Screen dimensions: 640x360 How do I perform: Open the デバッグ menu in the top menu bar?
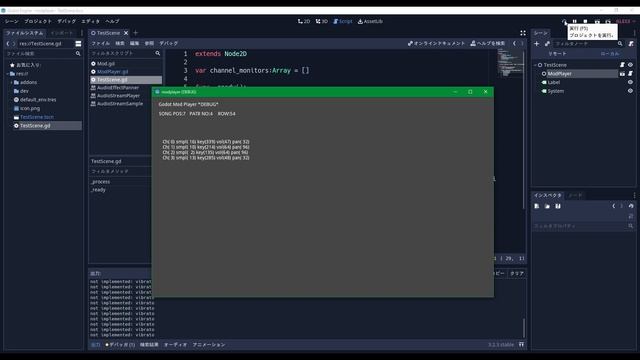point(67,21)
